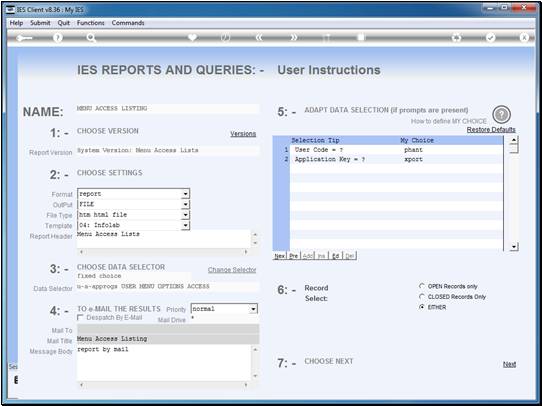Open the How to define MY CHOICE help icon
Screen dimensions: 542x406
[501, 115]
